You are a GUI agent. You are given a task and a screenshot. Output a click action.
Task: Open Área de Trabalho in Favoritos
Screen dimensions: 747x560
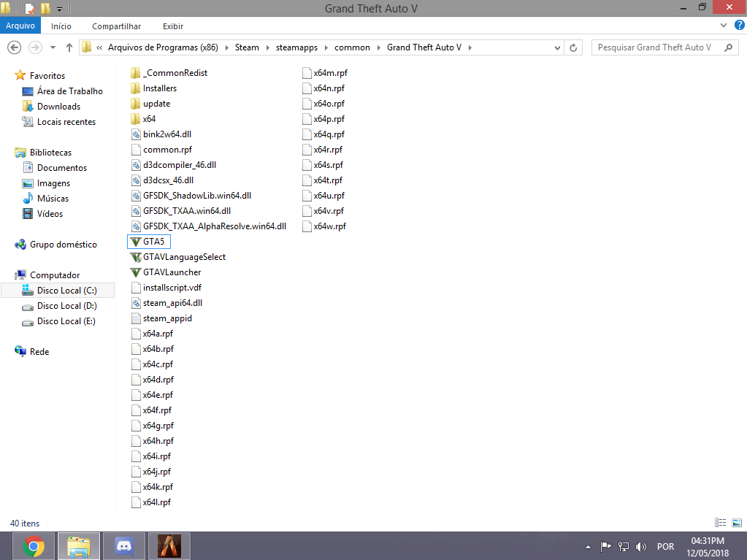(x=69, y=91)
